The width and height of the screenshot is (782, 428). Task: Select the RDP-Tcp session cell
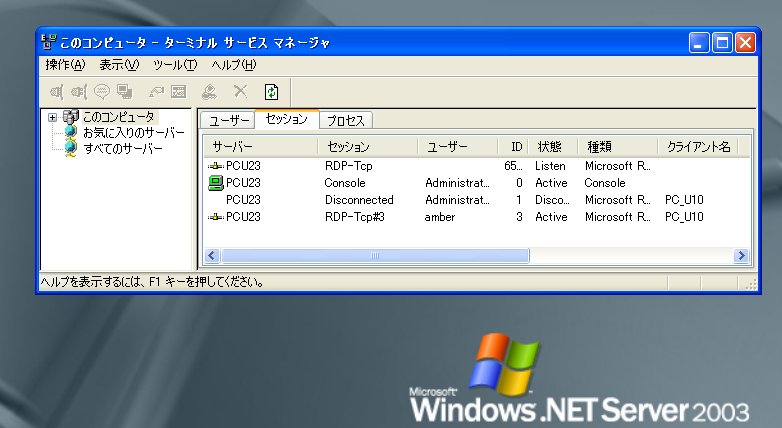coord(349,166)
